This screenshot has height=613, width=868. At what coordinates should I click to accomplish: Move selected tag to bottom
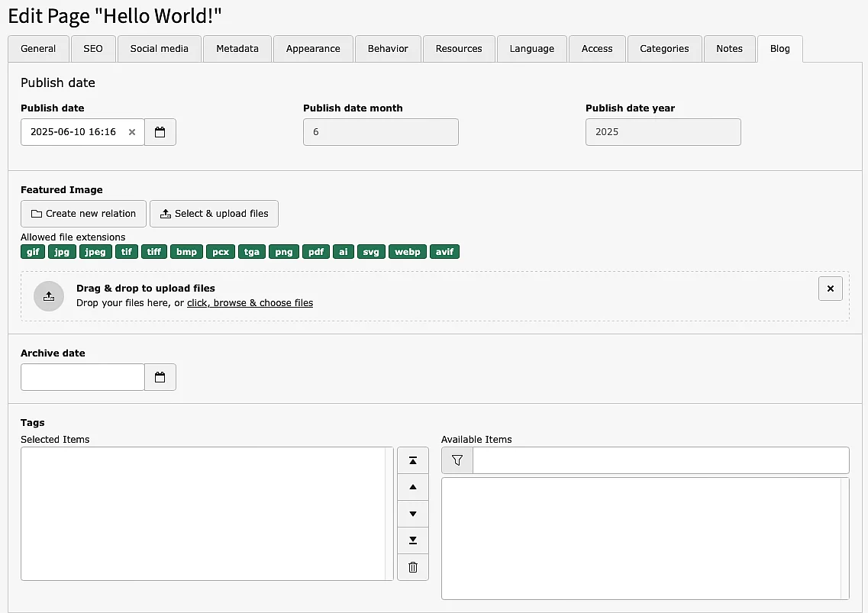pos(413,540)
